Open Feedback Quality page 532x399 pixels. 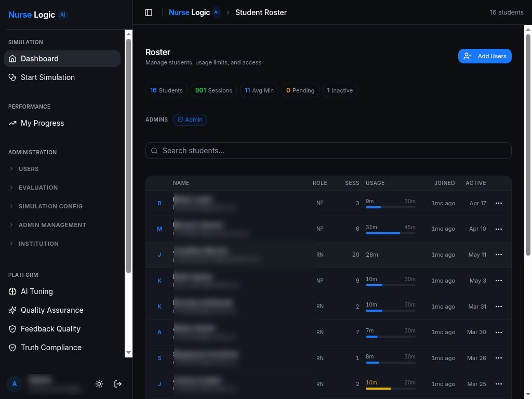[62, 329]
